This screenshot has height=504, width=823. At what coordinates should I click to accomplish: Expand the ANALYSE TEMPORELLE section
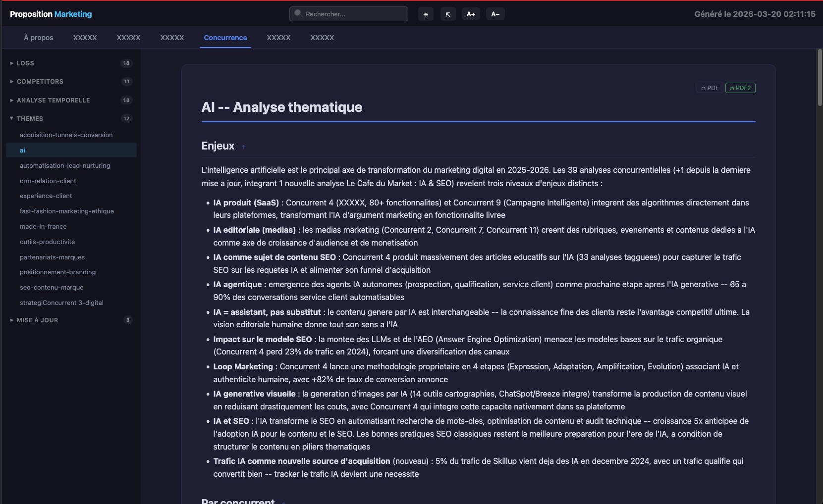click(x=54, y=101)
